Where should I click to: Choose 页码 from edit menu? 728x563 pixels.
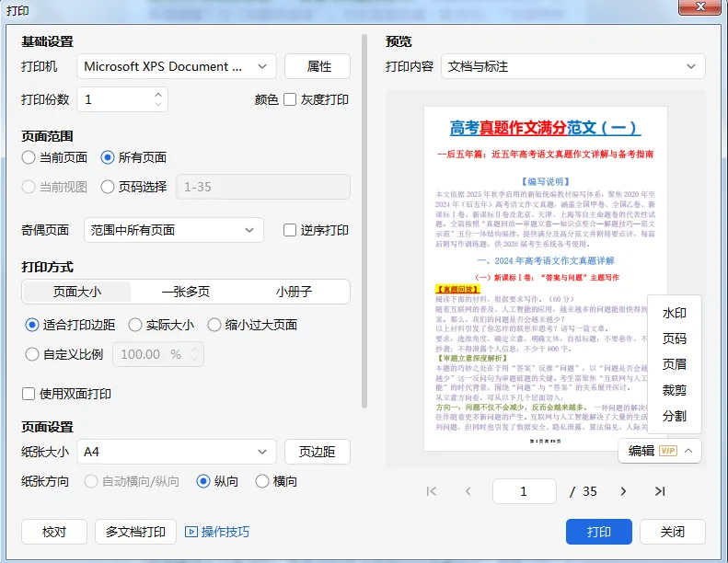[x=674, y=339]
